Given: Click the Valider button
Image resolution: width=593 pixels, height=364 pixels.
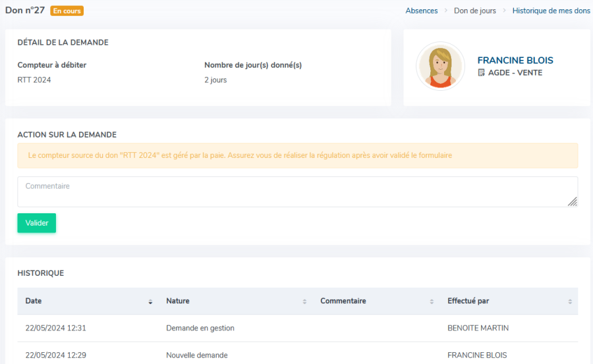Looking at the screenshot, I should coord(37,223).
